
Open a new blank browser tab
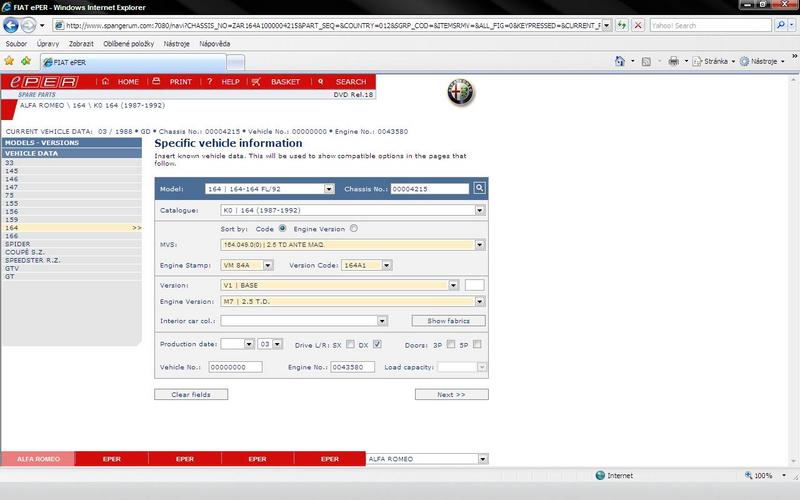click(x=235, y=63)
